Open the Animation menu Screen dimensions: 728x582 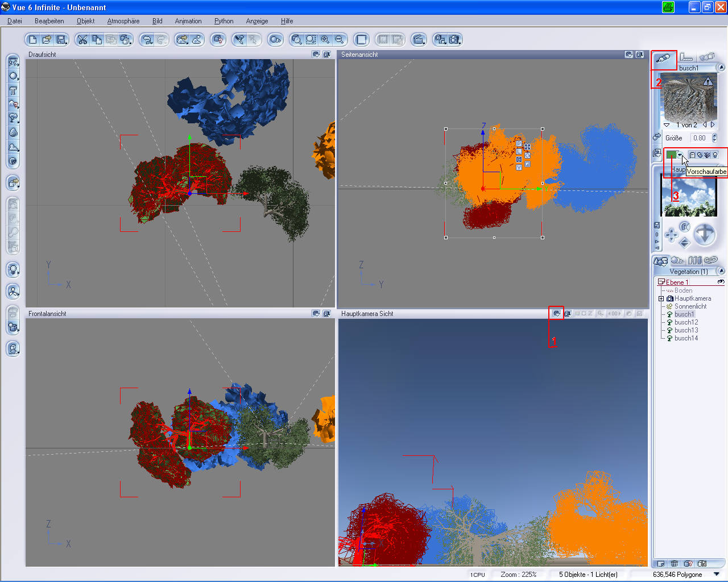pyautogui.click(x=188, y=21)
